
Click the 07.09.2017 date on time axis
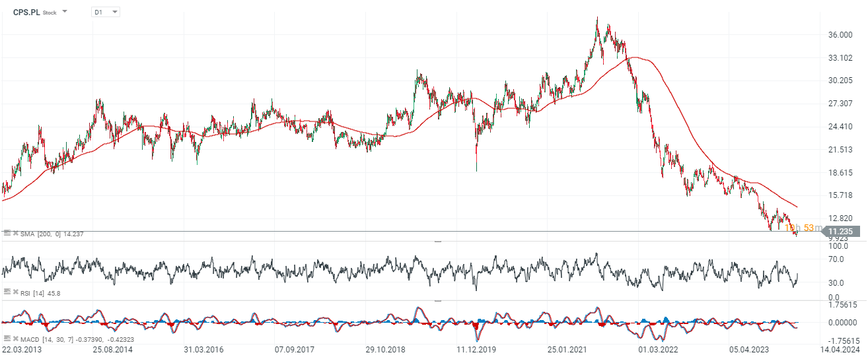point(293,351)
